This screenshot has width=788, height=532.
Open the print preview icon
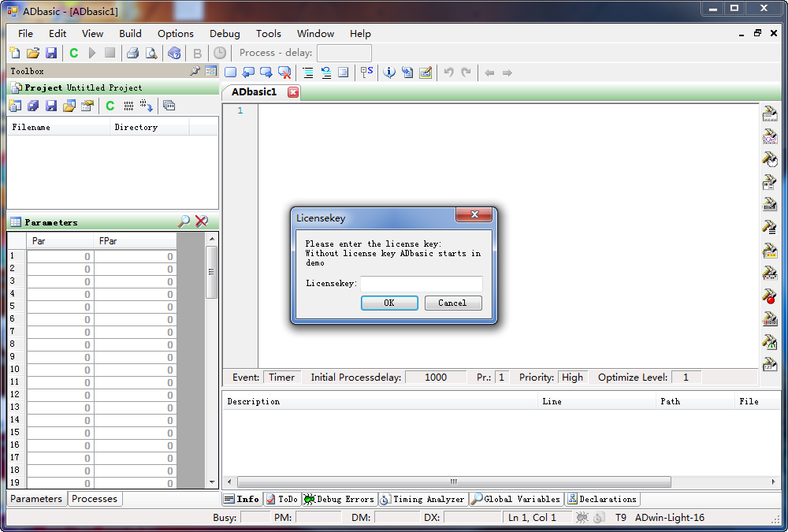point(151,53)
